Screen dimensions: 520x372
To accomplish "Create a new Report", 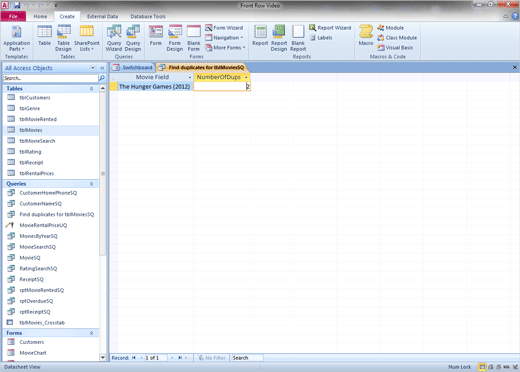I will point(260,36).
